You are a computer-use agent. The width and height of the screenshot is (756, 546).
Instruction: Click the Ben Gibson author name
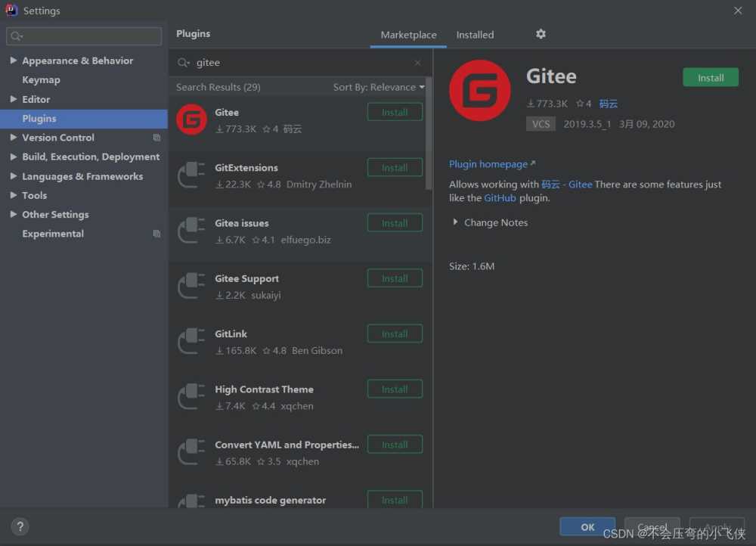click(317, 351)
